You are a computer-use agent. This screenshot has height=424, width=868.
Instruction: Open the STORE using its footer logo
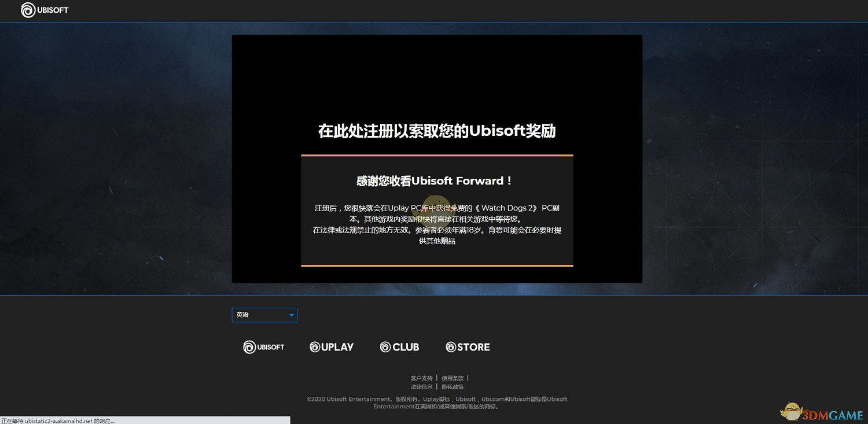467,346
